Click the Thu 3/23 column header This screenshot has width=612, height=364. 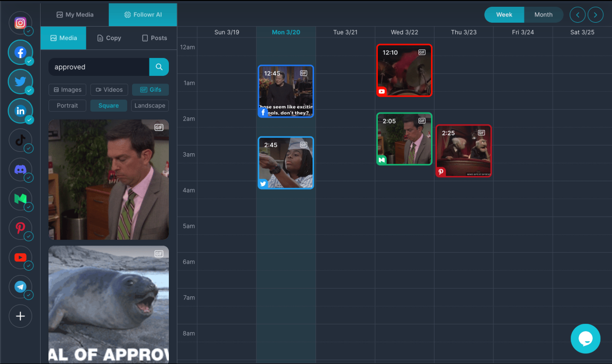pyautogui.click(x=463, y=32)
